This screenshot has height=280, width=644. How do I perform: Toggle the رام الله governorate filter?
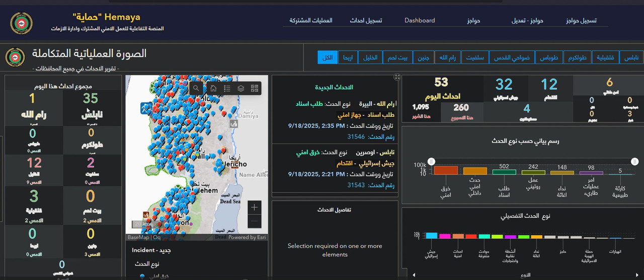click(445, 57)
